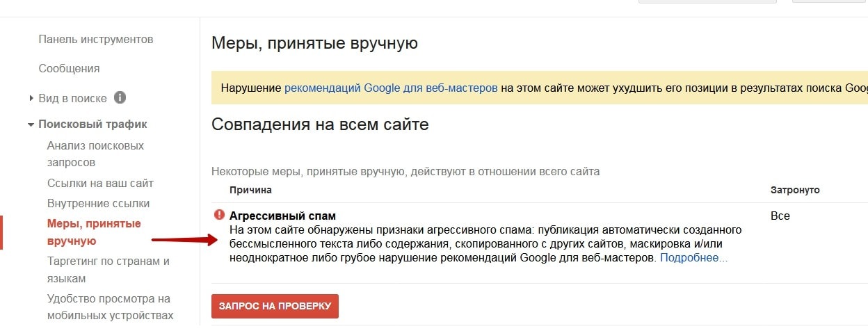Open Панель инструментов in the sidebar
The image size is (868, 331).
coord(96,39)
